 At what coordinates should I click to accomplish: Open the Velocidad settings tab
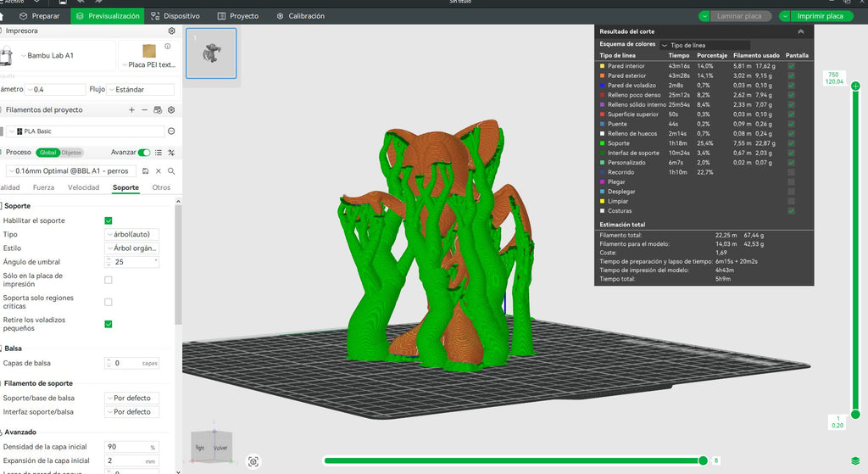pos(84,187)
